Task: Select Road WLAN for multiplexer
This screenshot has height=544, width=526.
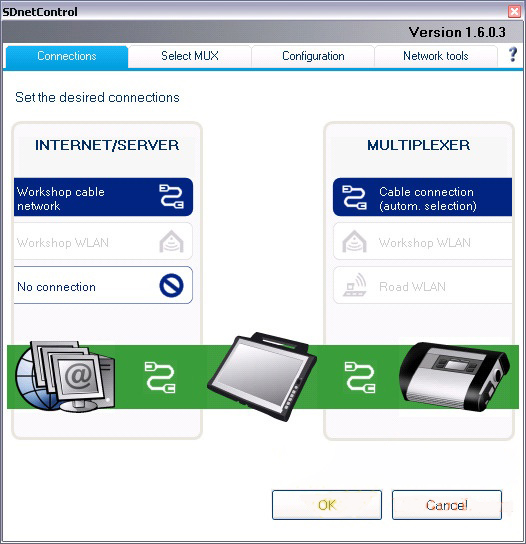Action: pyautogui.click(x=423, y=285)
